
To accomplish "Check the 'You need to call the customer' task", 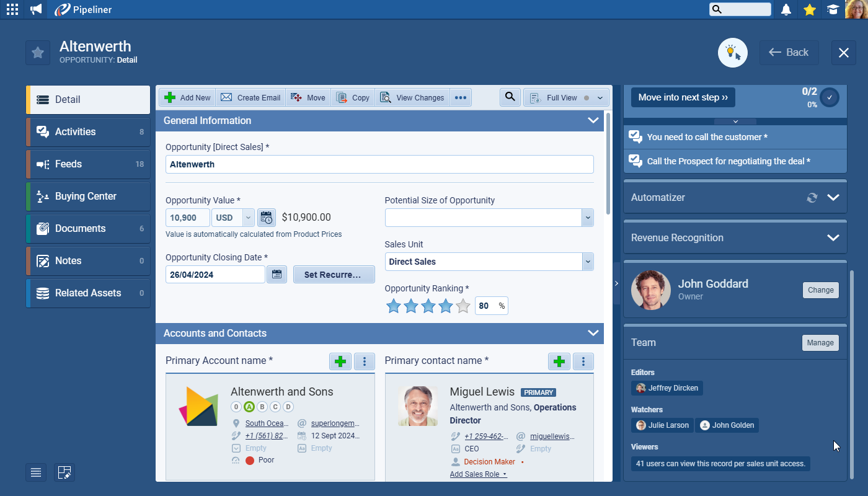I will click(x=635, y=137).
